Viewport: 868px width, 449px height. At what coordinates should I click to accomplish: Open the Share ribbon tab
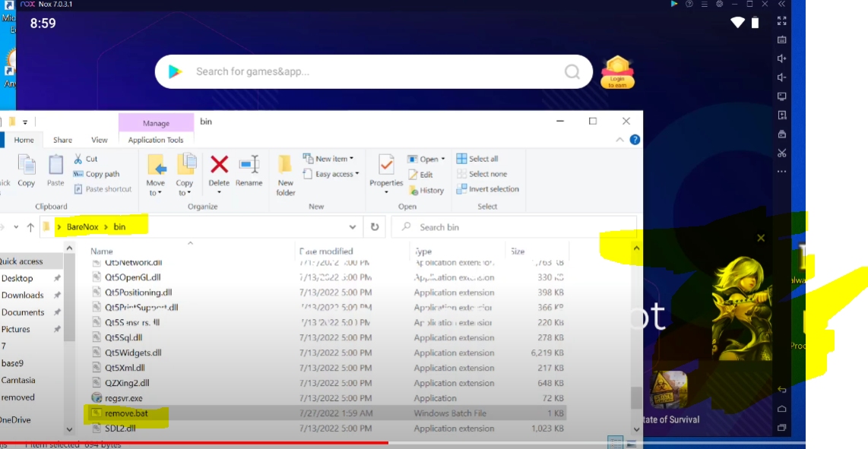point(62,140)
